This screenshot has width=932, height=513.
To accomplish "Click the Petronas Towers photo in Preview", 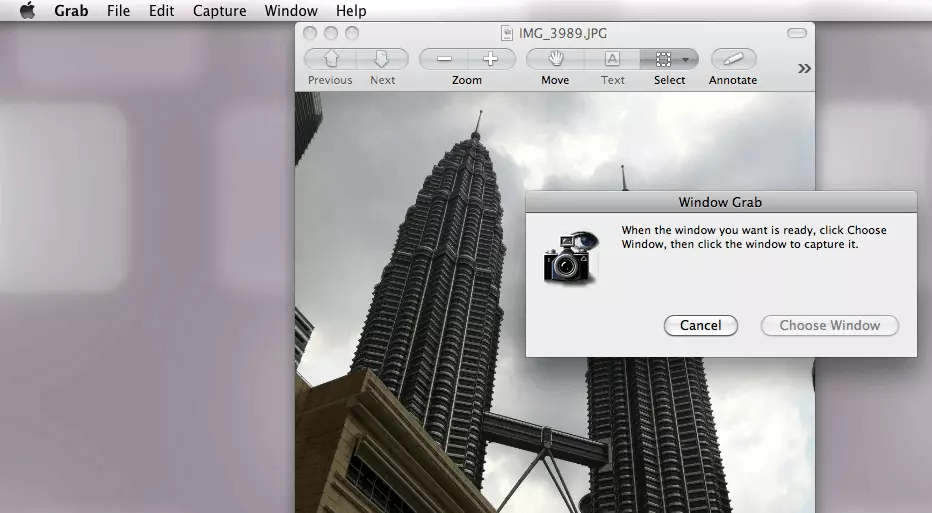I will tap(420, 300).
